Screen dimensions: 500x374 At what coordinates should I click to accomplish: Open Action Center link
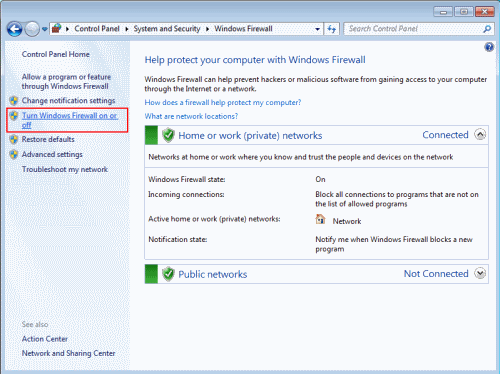point(45,339)
